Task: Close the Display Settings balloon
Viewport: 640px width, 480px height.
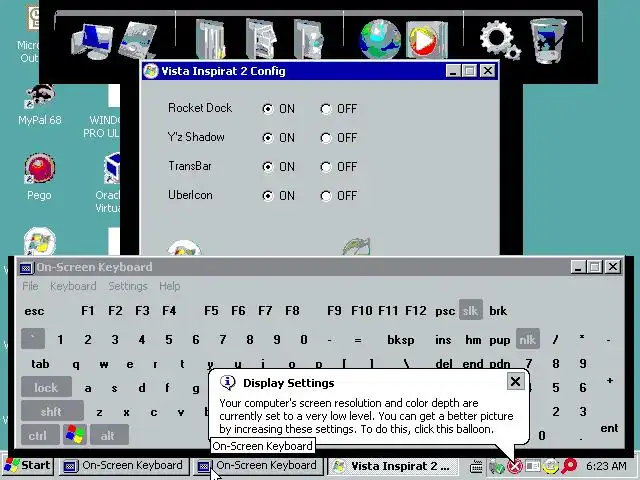Action: pyautogui.click(x=515, y=382)
